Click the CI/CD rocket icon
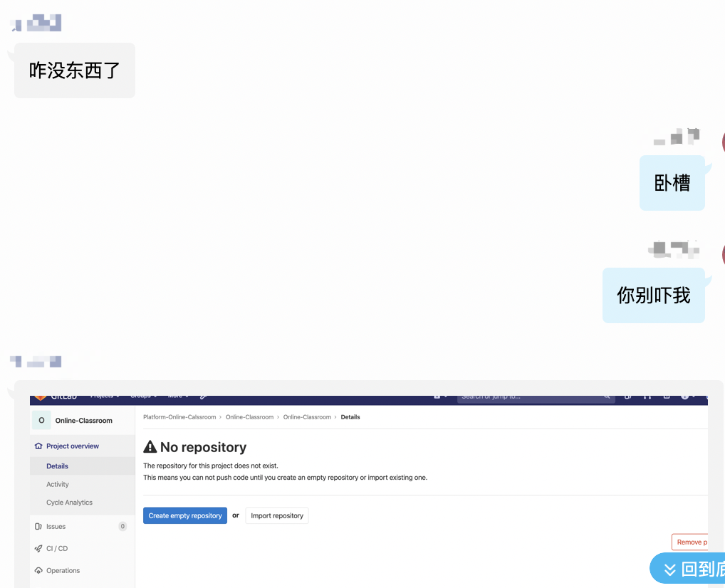 pos(38,548)
